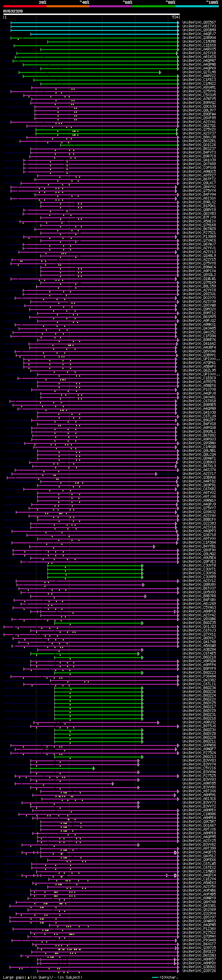Select the UniRef100_C3UVR9 label
222x980 pixels.
199,577
